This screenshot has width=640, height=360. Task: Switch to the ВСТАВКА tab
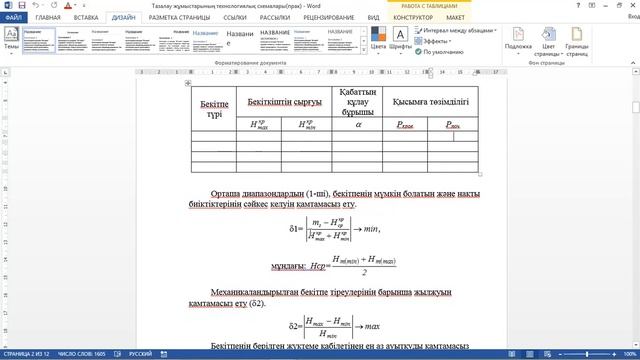86,18
